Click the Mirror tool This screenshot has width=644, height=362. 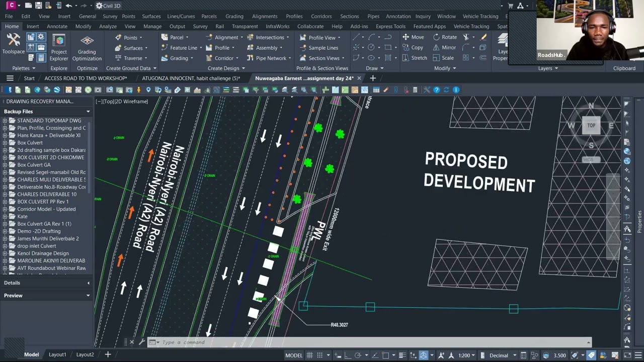click(444, 47)
